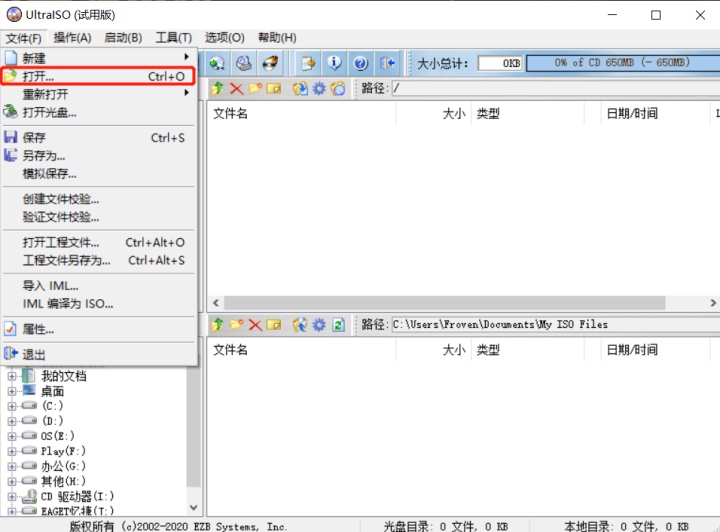This screenshot has width=720, height=532.
Task: Expand the 新建 submenu
Action: click(x=98, y=58)
